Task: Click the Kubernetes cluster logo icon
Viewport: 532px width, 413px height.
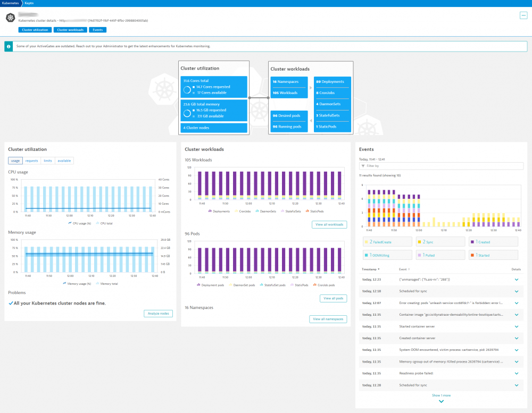Action: (11, 18)
